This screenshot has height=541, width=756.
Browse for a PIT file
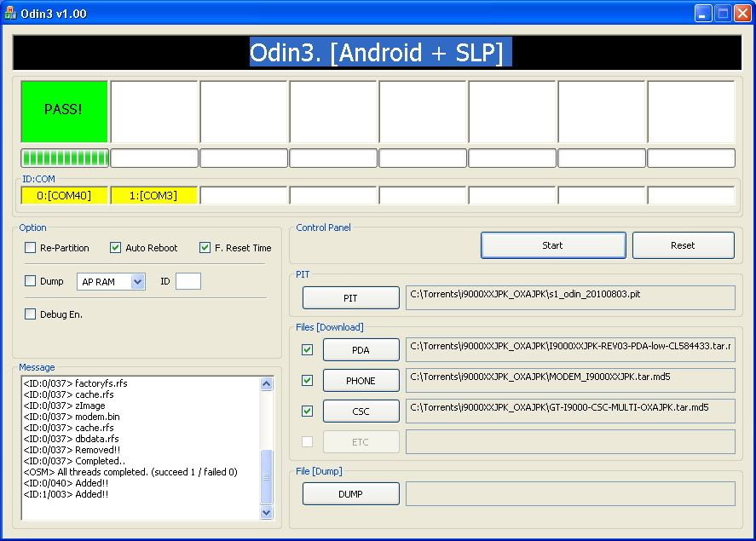click(x=350, y=297)
